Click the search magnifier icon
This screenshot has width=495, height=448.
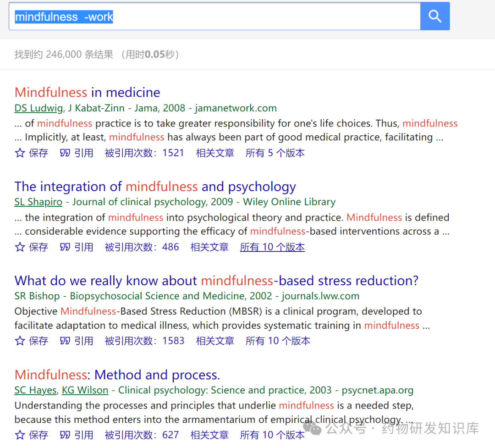coord(434,16)
